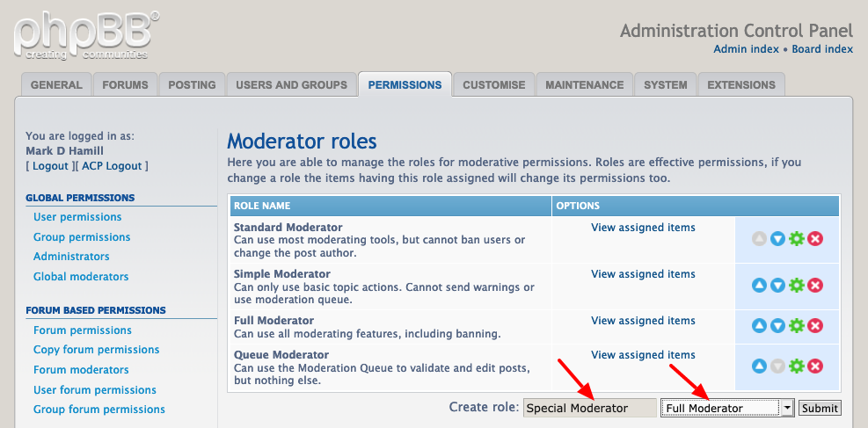Screen dimensions: 868x428
Task: Follow the Board index link
Action: coord(822,48)
